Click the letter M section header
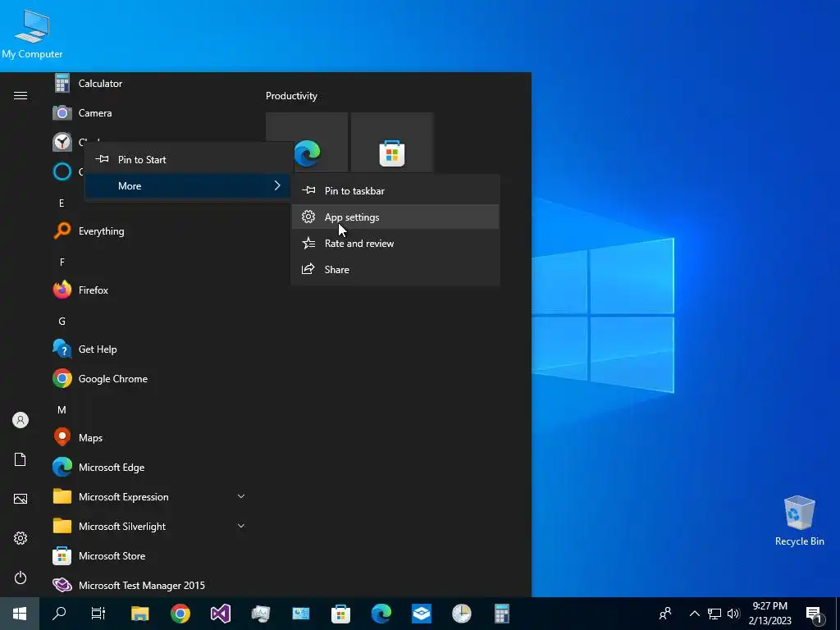This screenshot has width=840, height=630. point(62,410)
